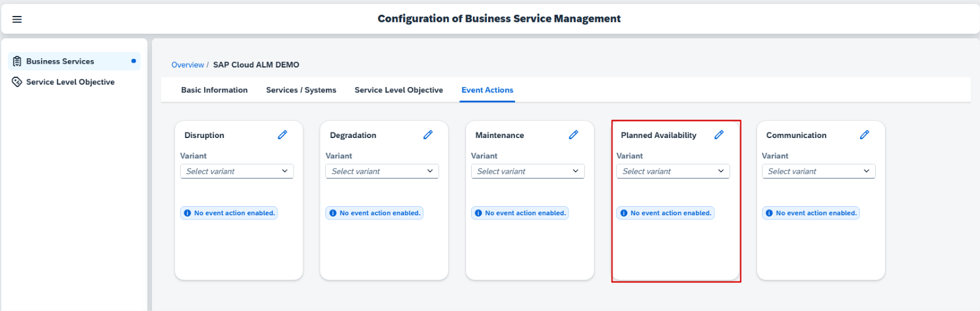Open the Maintenance variant dropdown
The width and height of the screenshot is (980, 311).
click(527, 171)
